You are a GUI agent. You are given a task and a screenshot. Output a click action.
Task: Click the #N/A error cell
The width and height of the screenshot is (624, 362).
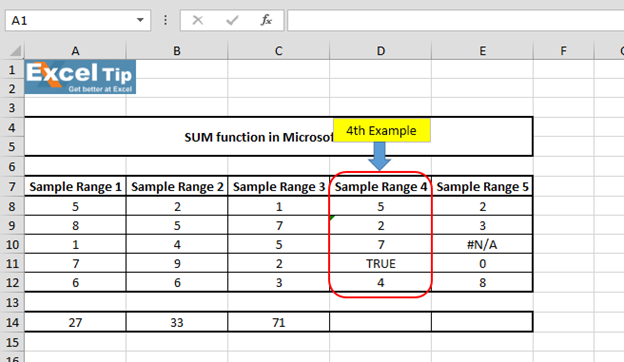coord(482,244)
